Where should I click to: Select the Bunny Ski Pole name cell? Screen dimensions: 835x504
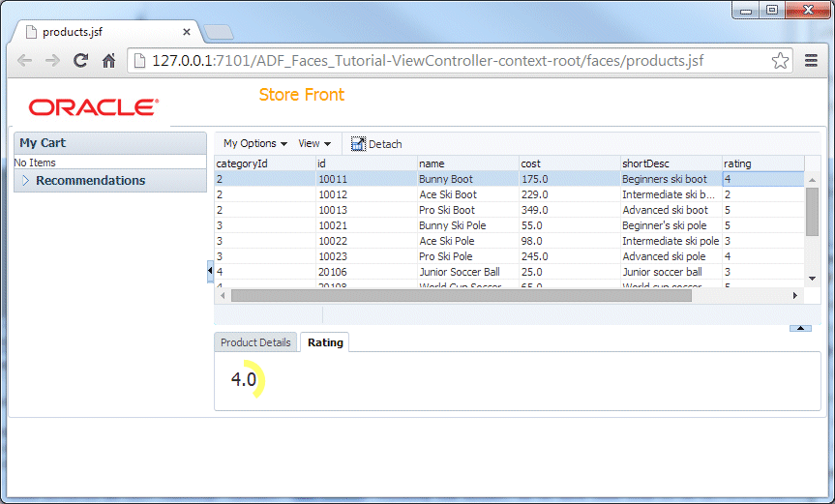click(467, 225)
